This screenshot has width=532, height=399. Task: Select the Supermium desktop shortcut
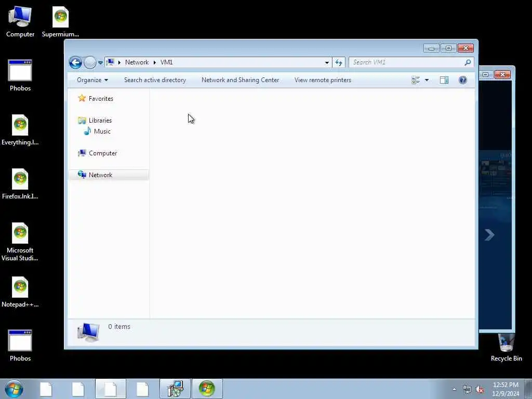tap(60, 22)
